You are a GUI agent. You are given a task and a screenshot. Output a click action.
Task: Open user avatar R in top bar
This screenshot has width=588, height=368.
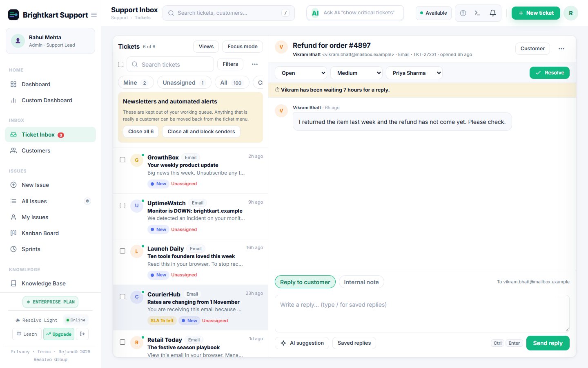click(x=571, y=13)
